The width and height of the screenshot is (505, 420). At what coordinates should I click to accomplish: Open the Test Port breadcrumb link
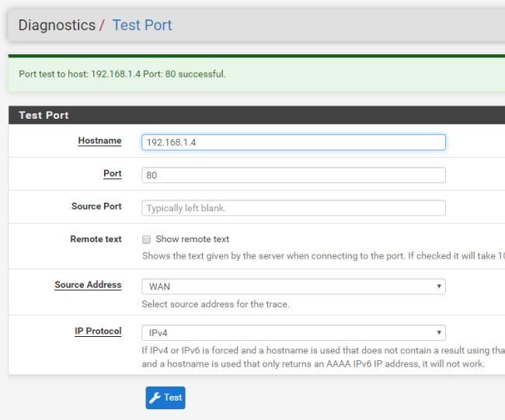(x=142, y=25)
